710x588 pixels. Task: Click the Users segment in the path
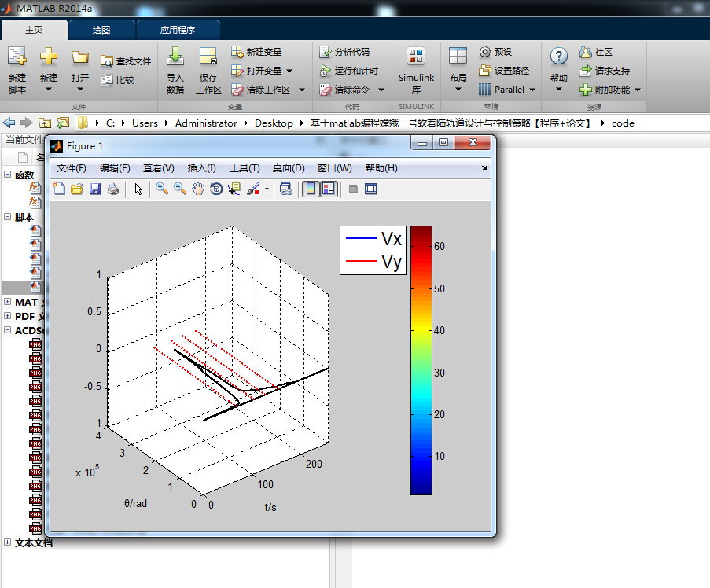click(x=145, y=123)
